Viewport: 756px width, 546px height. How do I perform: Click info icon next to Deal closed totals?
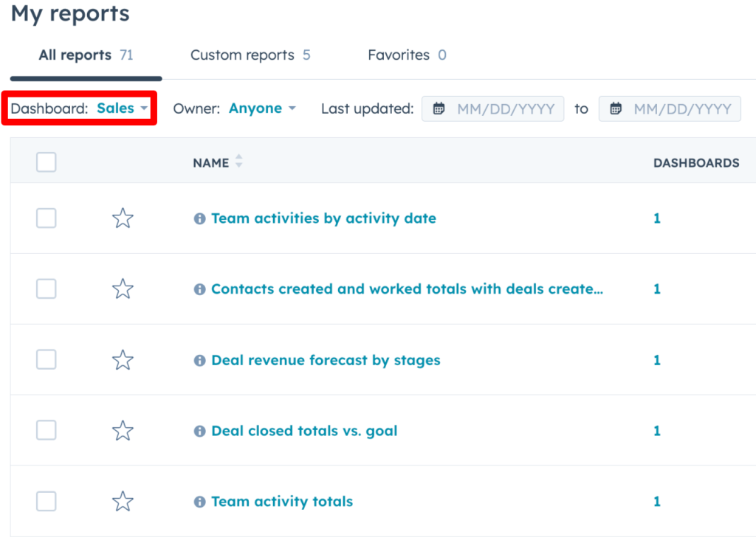[x=199, y=432]
